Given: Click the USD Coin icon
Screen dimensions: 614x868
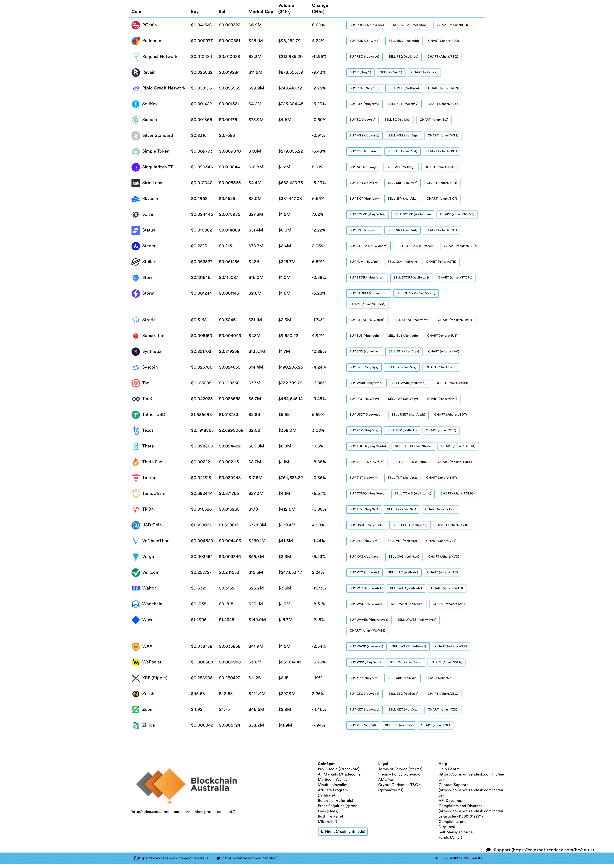Looking at the screenshot, I should click(x=135, y=525).
